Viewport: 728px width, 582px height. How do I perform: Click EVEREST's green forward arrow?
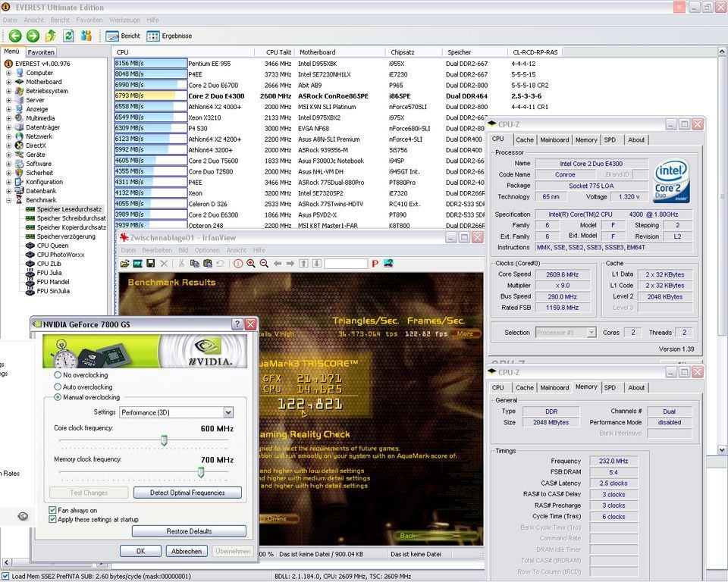pyautogui.click(x=33, y=36)
